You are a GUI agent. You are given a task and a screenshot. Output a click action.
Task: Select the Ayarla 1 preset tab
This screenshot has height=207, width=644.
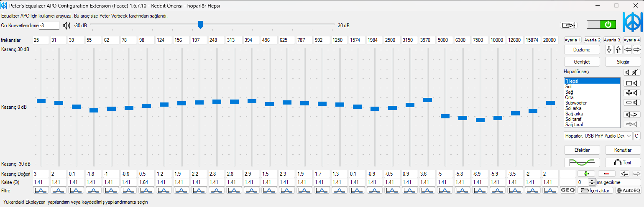[572, 40]
